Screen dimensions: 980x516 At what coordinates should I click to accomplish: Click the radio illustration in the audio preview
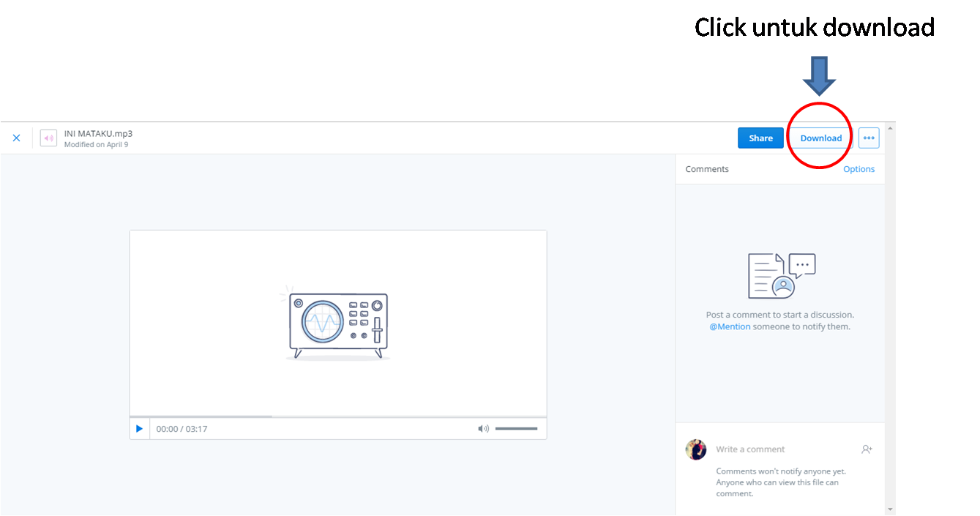coord(337,322)
